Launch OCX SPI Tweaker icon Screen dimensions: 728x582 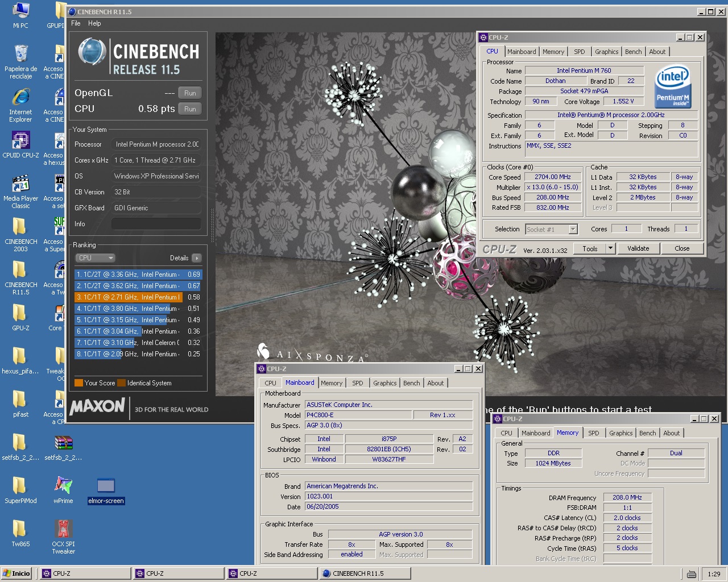coord(63,537)
